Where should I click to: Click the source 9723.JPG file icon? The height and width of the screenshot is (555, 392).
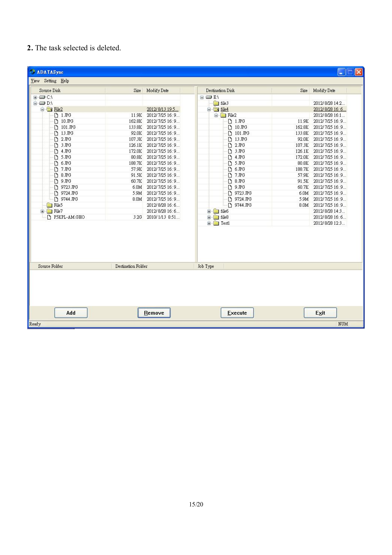[56, 187]
